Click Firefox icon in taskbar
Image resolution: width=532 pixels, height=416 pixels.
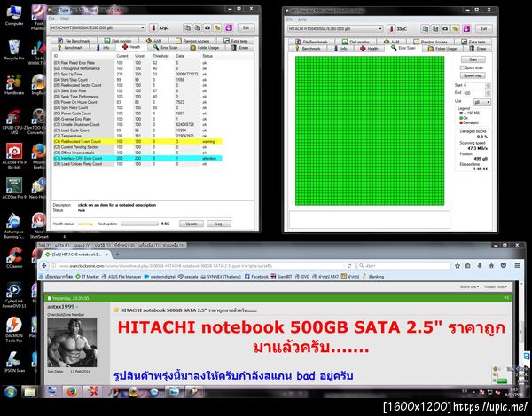click(x=72, y=392)
